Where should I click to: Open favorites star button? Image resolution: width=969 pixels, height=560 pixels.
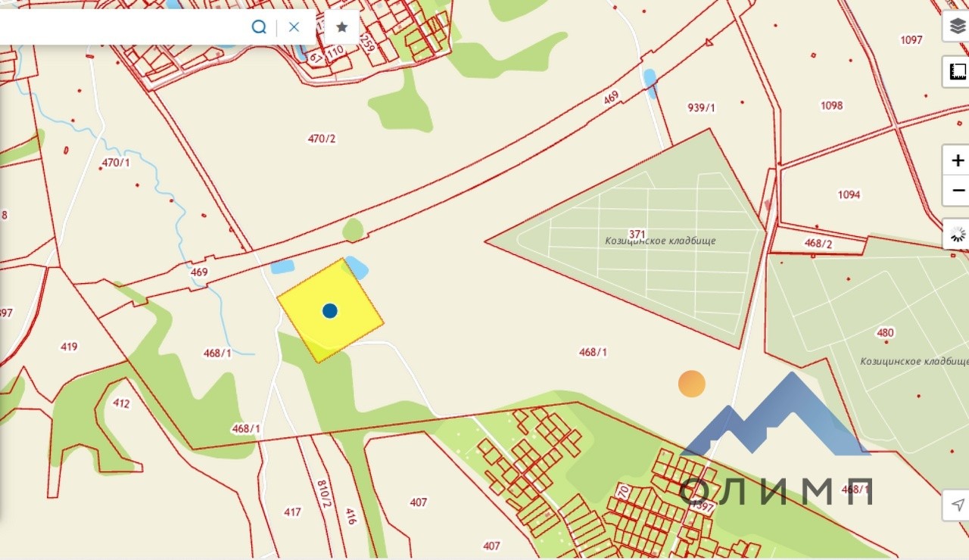(x=341, y=27)
